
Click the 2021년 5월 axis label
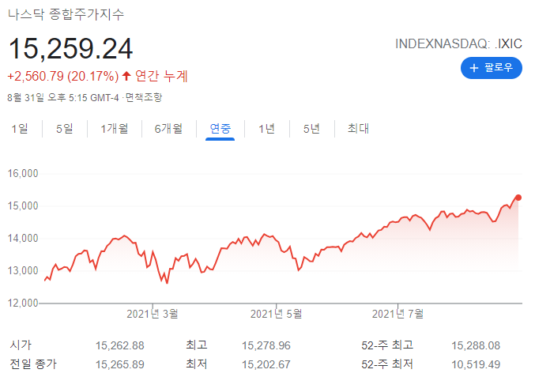coord(276,314)
